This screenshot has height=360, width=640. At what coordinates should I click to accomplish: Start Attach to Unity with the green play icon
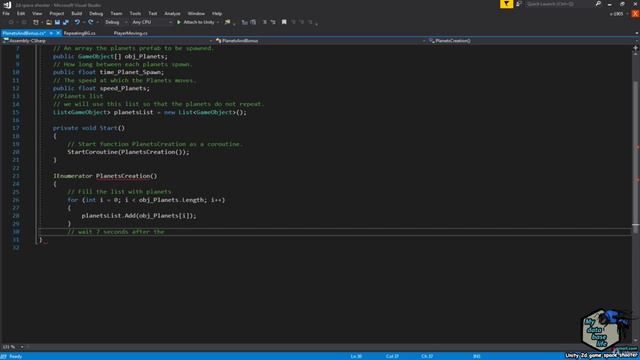[x=179, y=22]
